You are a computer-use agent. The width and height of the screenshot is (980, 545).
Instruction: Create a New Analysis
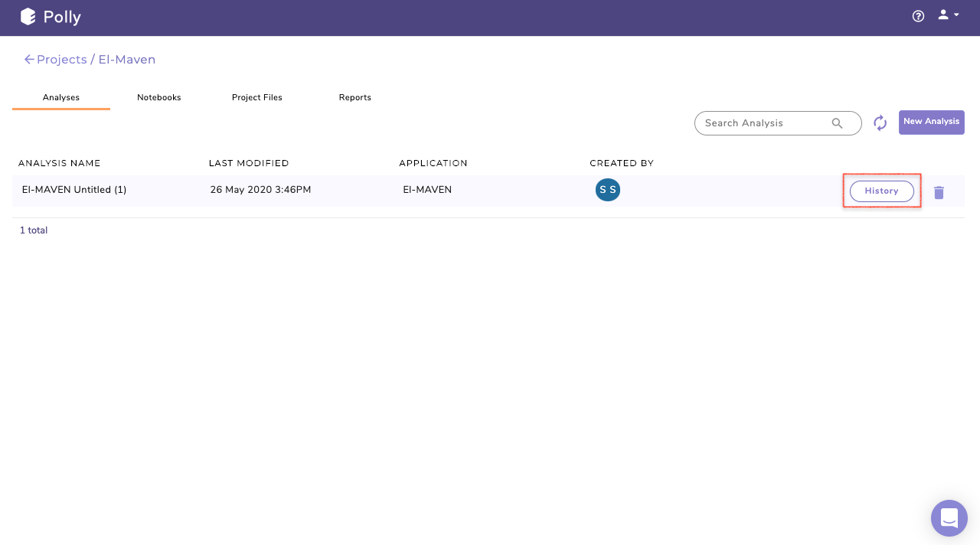click(931, 122)
